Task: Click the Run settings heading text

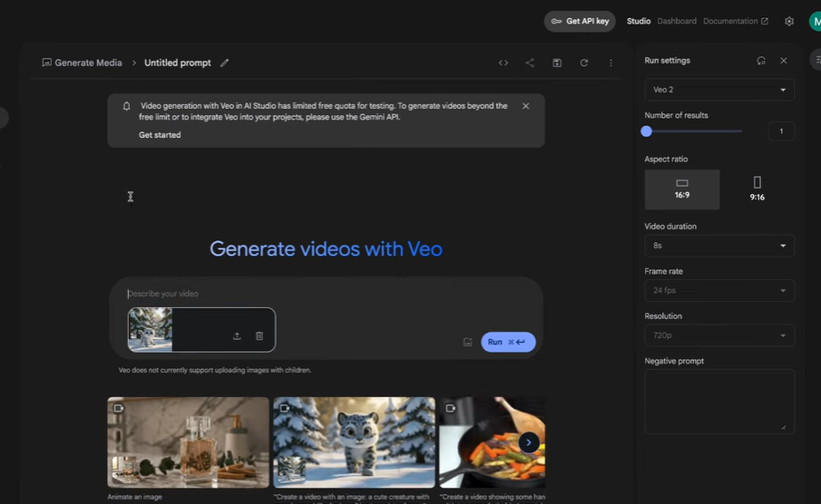Action: pos(667,61)
